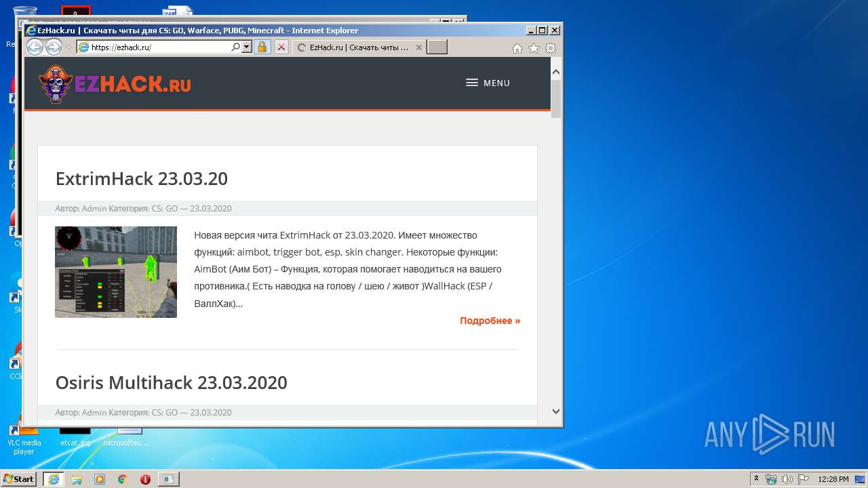868x488 pixels.
Task: Go to the browser Home page icon
Action: tap(517, 48)
